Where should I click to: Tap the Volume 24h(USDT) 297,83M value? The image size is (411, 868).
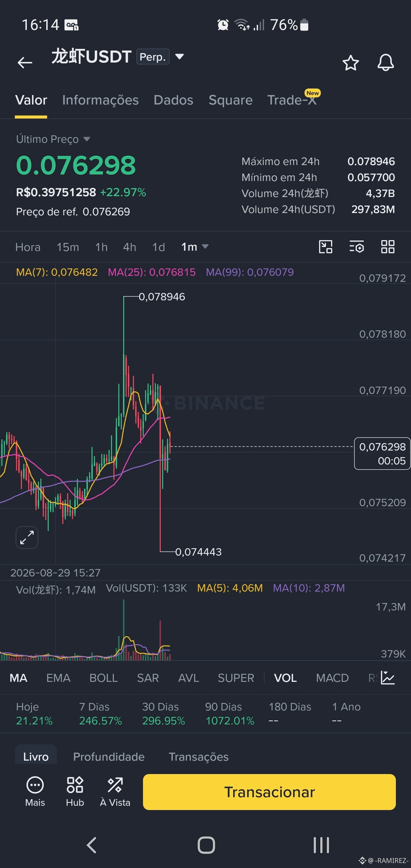coord(373,209)
